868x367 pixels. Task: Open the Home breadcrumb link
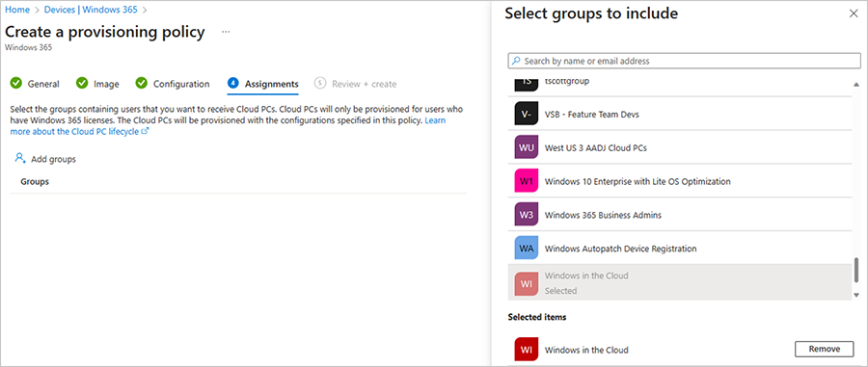click(x=17, y=10)
